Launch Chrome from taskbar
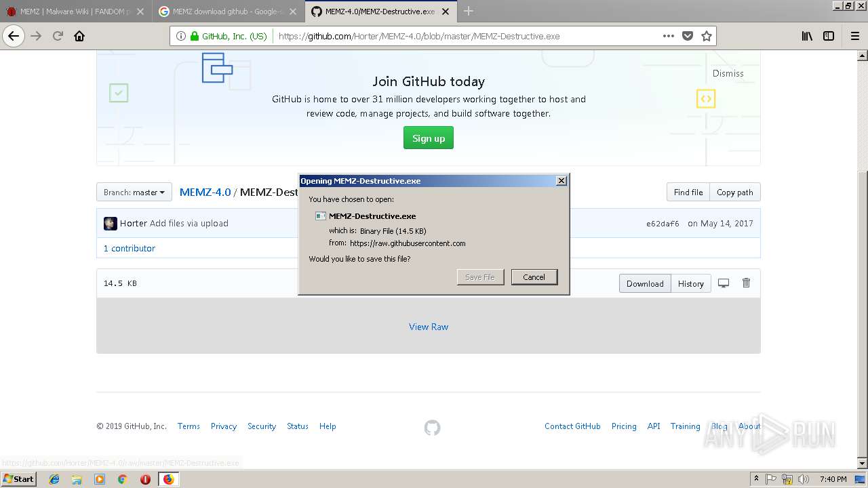This screenshot has height=488, width=868. (x=122, y=479)
